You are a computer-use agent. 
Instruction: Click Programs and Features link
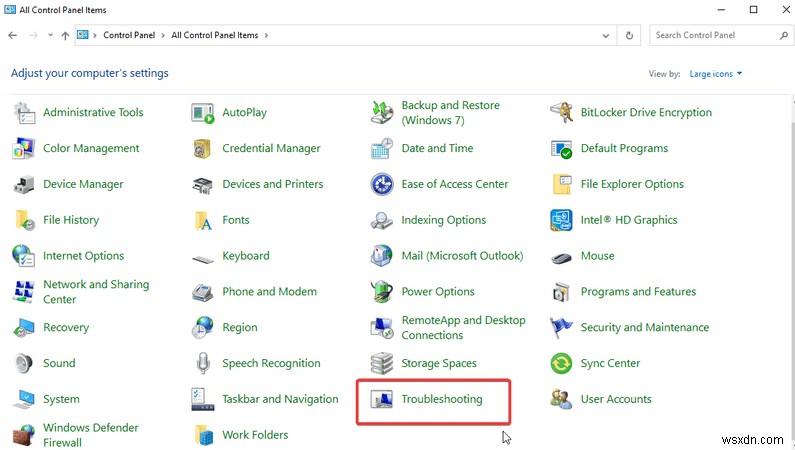coord(638,292)
